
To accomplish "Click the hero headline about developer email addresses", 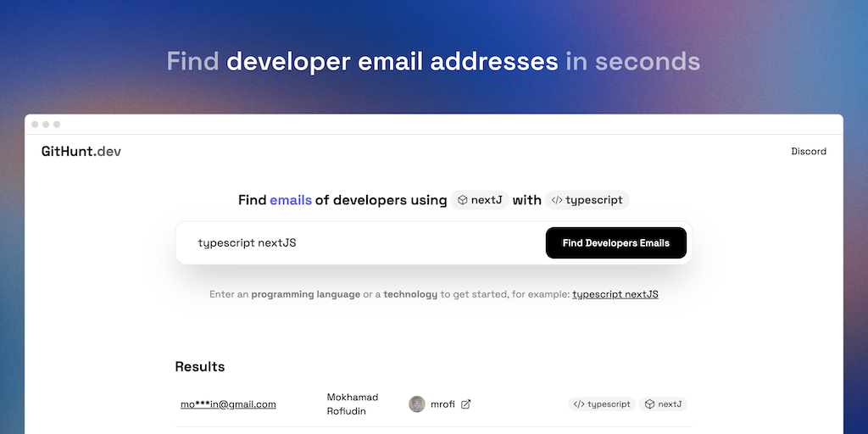I will pyautogui.click(x=433, y=62).
